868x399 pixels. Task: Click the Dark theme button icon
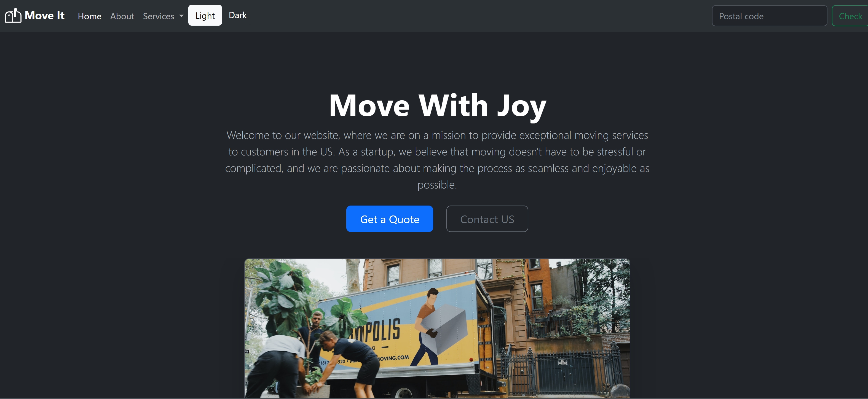(237, 15)
